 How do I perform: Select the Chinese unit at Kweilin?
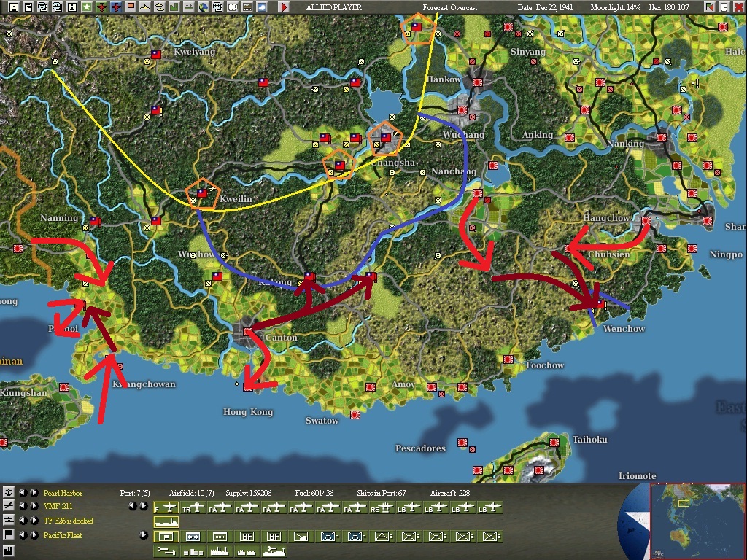point(202,192)
